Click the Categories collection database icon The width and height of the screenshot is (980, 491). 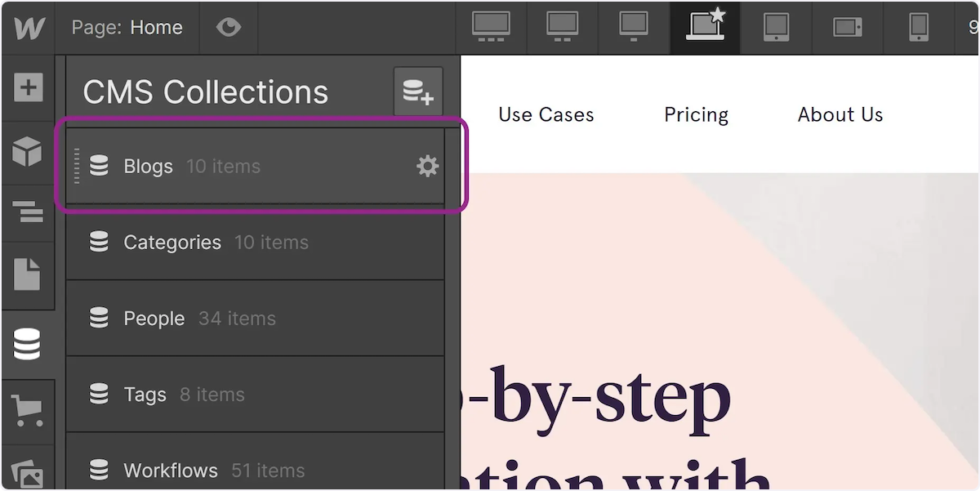99,243
